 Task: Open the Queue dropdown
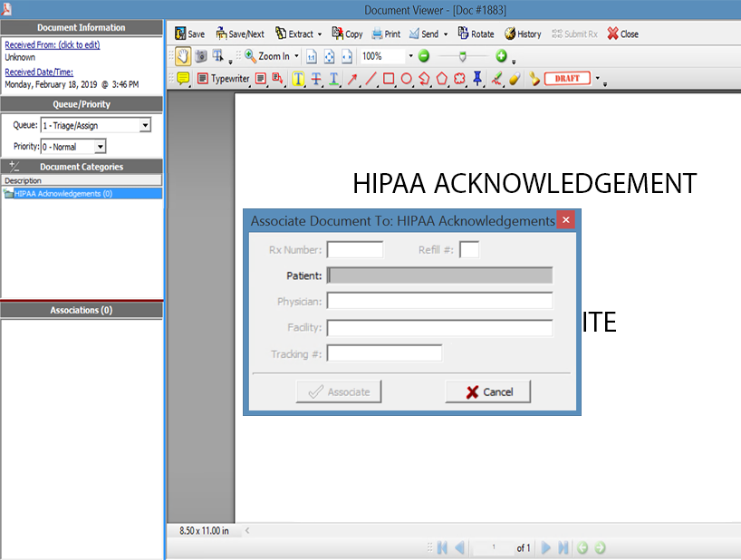point(145,126)
